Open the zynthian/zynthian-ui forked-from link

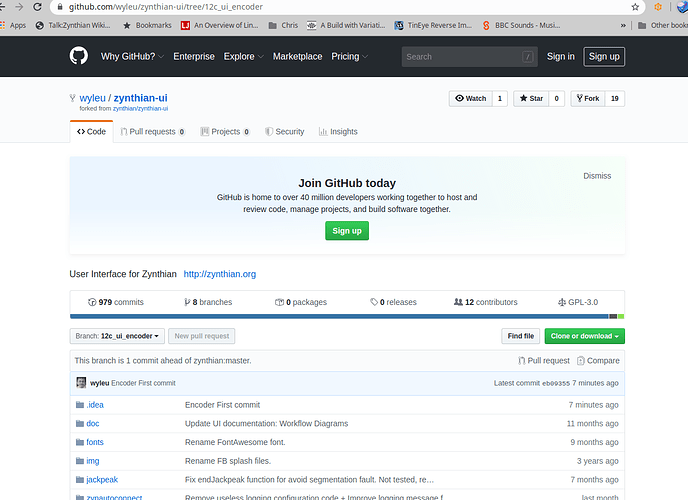pyautogui.click(x=140, y=108)
